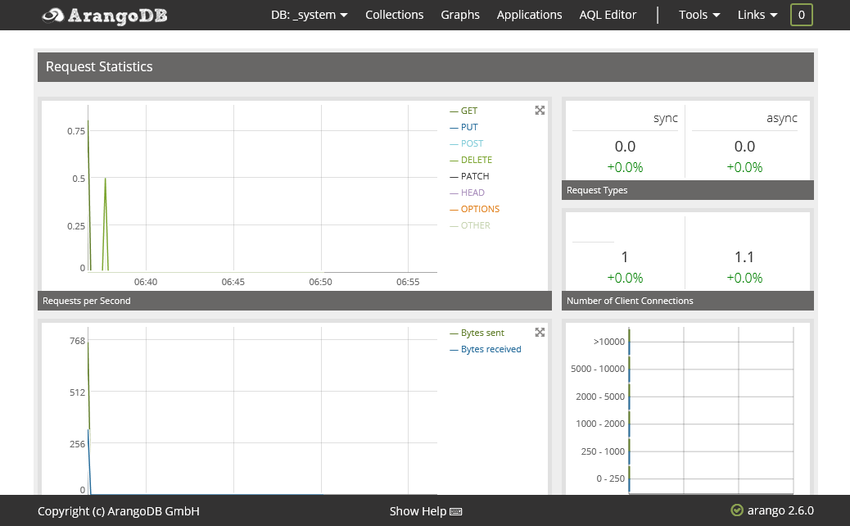Expand the Tools menu

[x=699, y=15]
